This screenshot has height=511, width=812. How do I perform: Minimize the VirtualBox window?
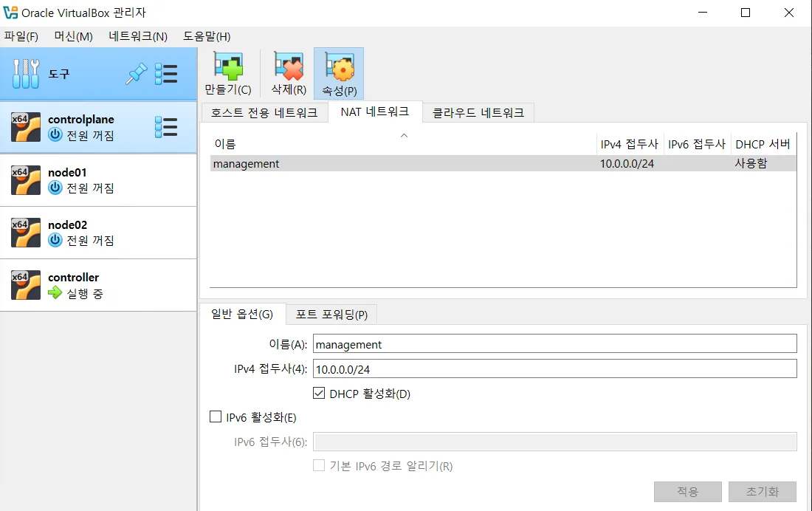702,13
